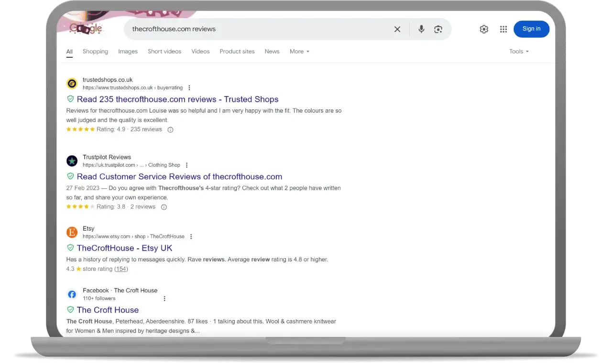Switch to the Shopping tab
The image size is (612, 364).
tap(95, 52)
